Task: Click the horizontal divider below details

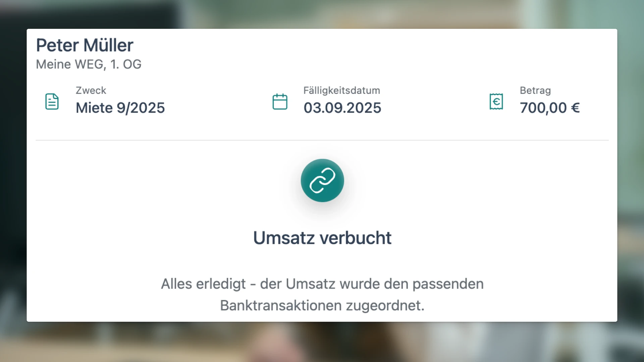Action: click(x=322, y=140)
